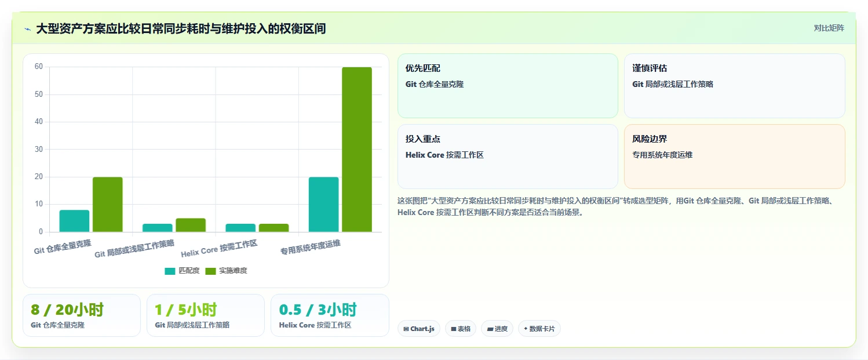Click the 数据卡片 tag chip
The height and width of the screenshot is (360, 868).
(539, 329)
